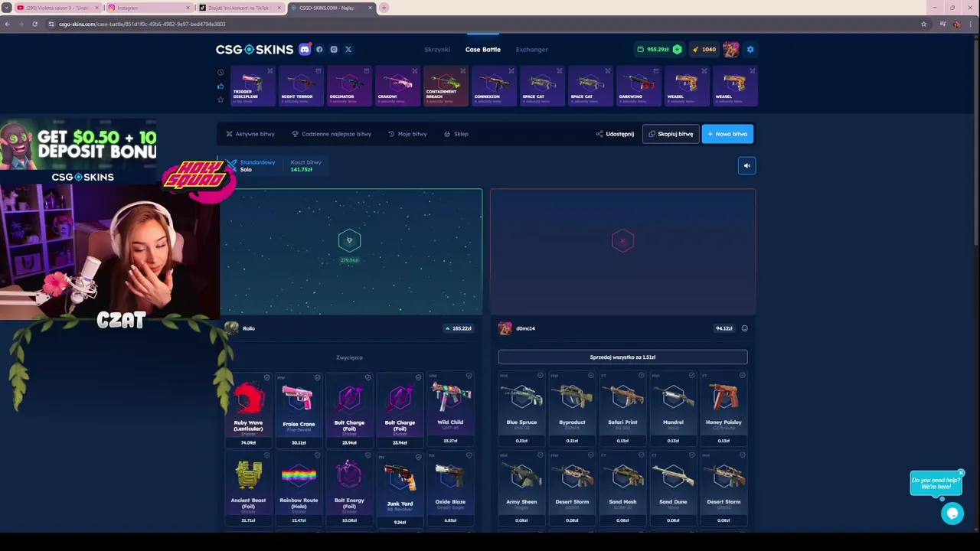Image resolution: width=980 pixels, height=551 pixels.
Task: Show top drops via thumbs-up icon
Action: (220, 86)
